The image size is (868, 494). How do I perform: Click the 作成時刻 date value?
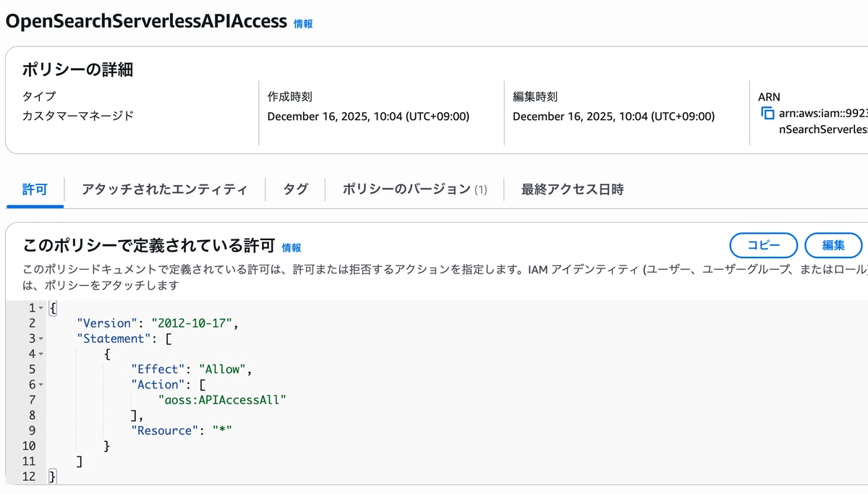click(368, 116)
